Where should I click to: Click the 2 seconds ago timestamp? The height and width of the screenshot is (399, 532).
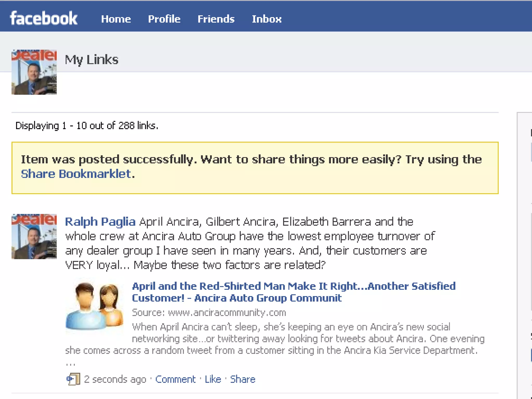click(115, 379)
